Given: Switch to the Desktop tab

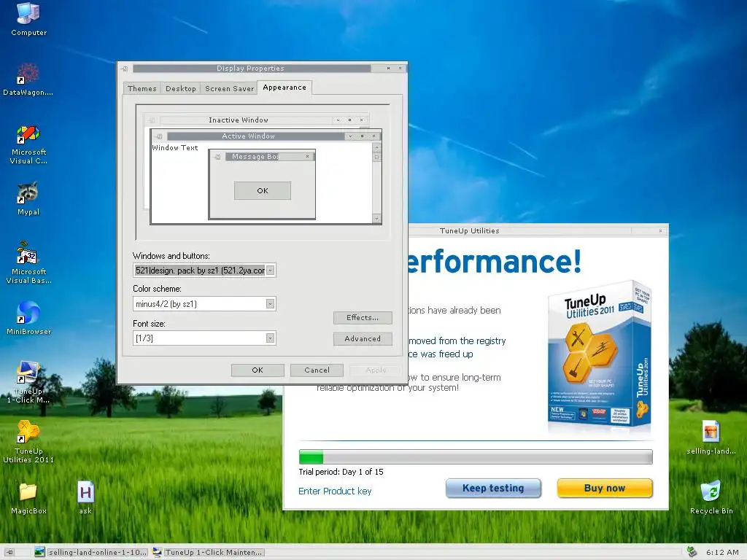Looking at the screenshot, I should pos(181,88).
